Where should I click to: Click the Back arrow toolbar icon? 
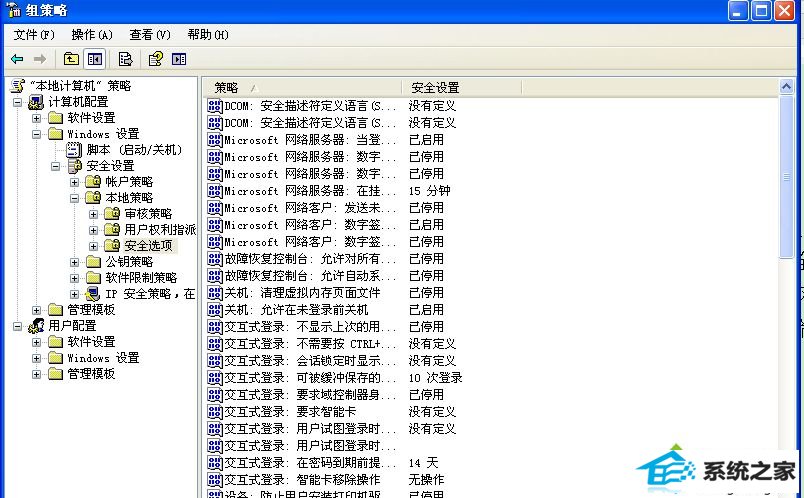(x=17, y=59)
